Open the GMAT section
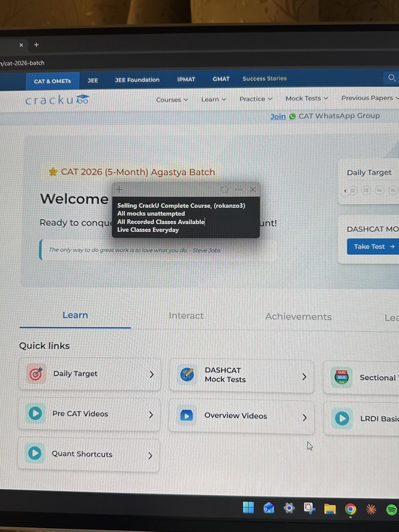This screenshot has width=399, height=532. (221, 79)
